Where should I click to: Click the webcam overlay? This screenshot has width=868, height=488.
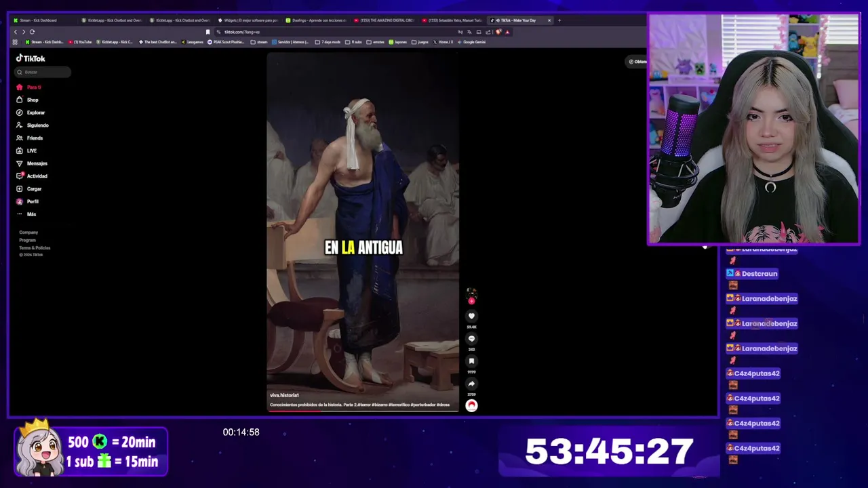pyautogui.click(x=753, y=129)
